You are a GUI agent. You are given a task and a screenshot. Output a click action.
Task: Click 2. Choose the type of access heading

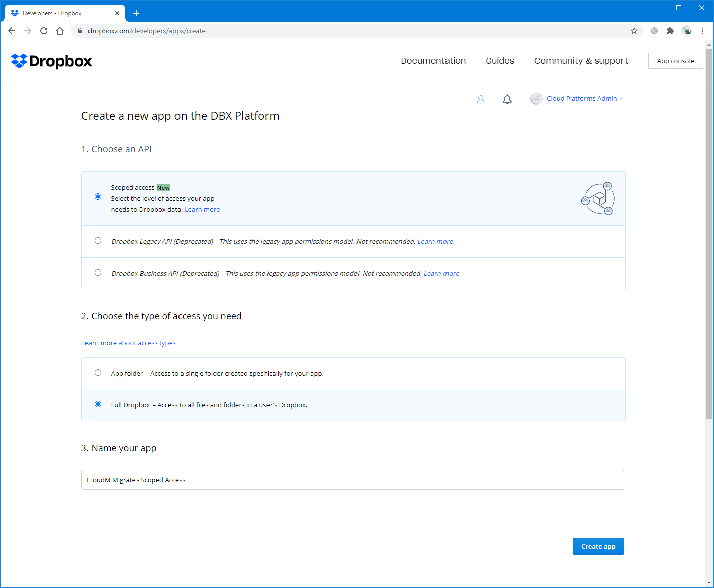[161, 316]
